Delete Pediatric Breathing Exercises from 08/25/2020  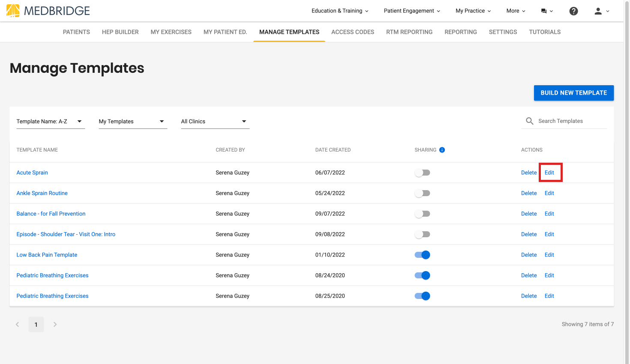[x=529, y=296]
